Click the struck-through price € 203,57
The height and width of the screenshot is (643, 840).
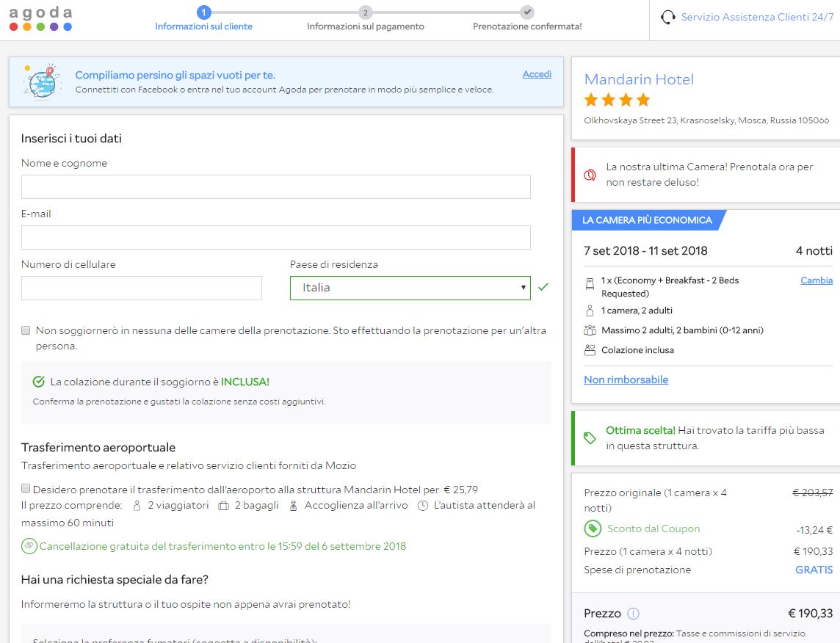click(x=813, y=493)
